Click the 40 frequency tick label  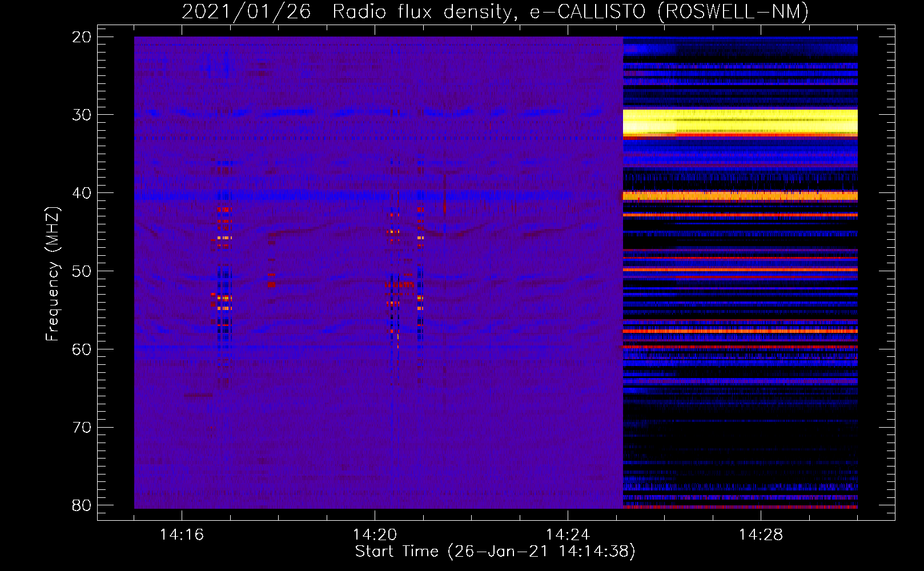coord(82,193)
